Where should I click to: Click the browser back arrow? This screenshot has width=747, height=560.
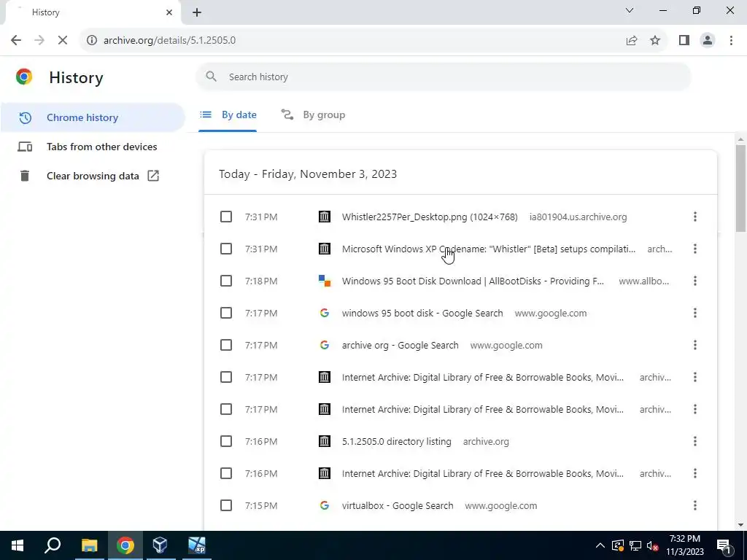click(x=16, y=41)
